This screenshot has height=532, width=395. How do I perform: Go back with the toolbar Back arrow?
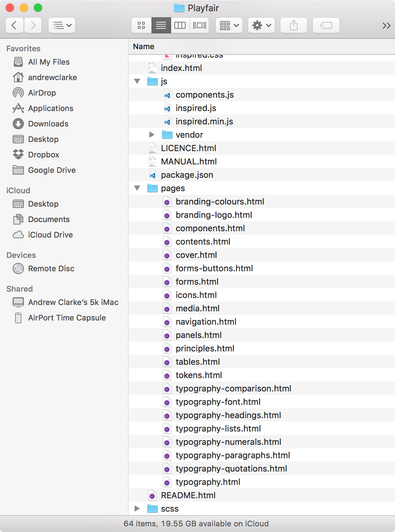[x=14, y=26]
